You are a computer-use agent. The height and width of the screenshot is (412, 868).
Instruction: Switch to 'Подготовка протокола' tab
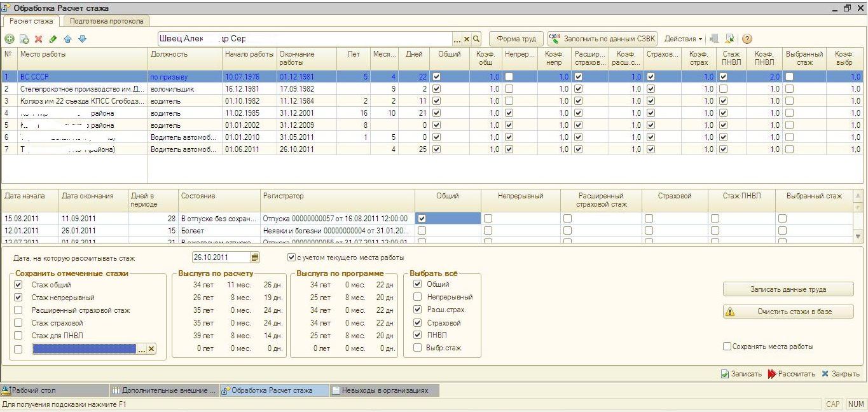pos(106,21)
